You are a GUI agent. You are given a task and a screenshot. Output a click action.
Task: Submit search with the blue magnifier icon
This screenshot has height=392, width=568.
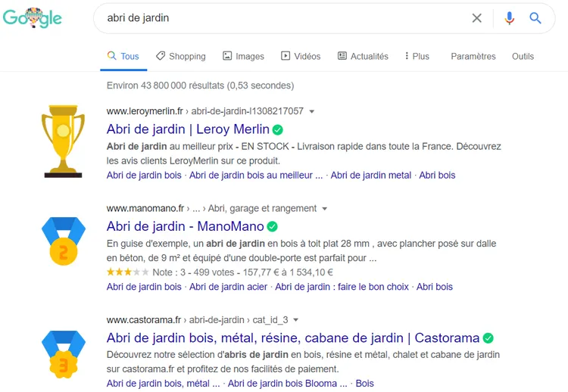(x=535, y=17)
